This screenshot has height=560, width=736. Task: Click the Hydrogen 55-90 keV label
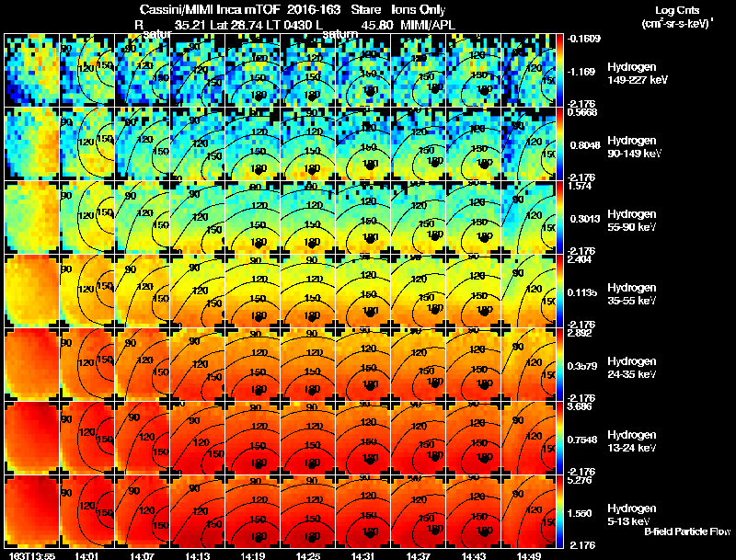tap(632, 221)
